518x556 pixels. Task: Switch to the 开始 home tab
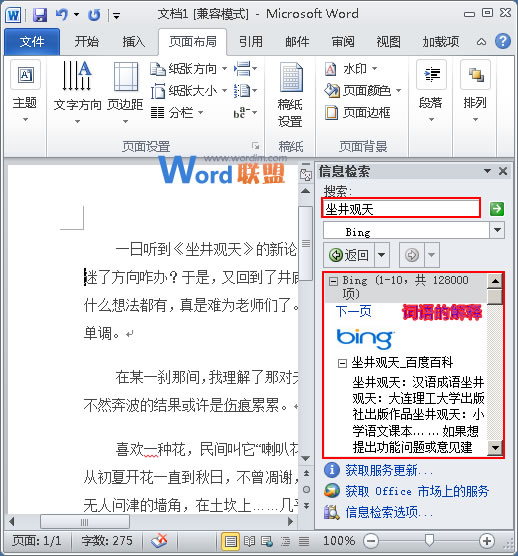tap(87, 42)
